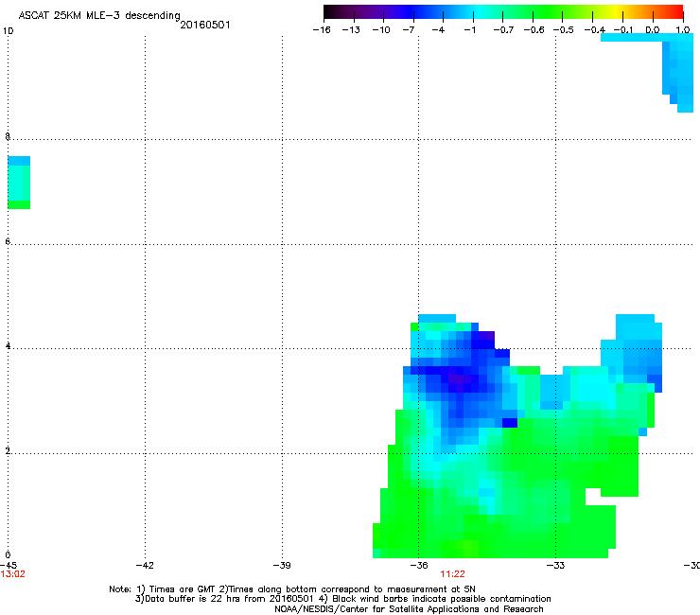Click the -0.5 colorbar label
The height and width of the screenshot is (615, 700).
(564, 30)
